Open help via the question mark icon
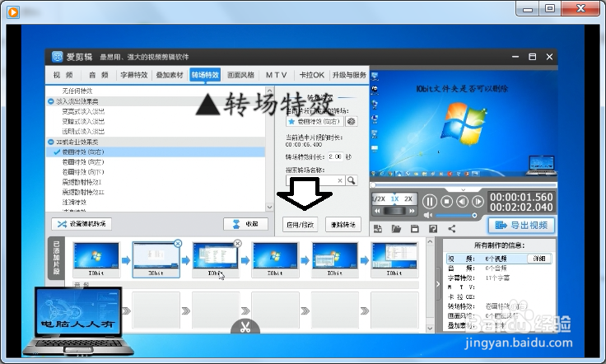Screen dimensions: 606x364 pyautogui.click(x=433, y=229)
